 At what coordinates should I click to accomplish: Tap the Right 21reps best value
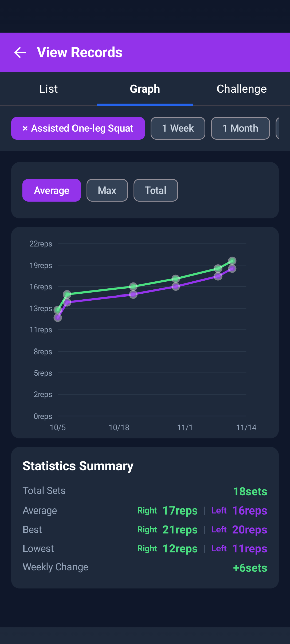coord(180,530)
